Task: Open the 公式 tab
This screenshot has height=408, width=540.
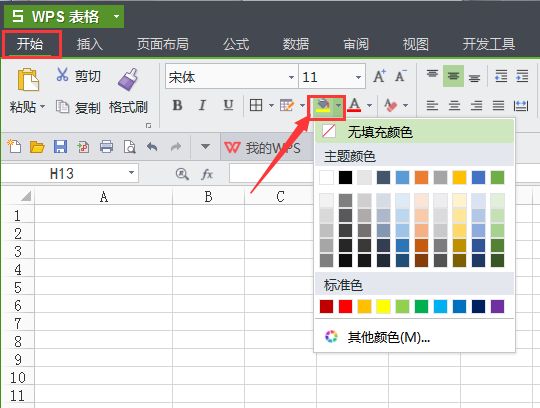Action: 236,44
